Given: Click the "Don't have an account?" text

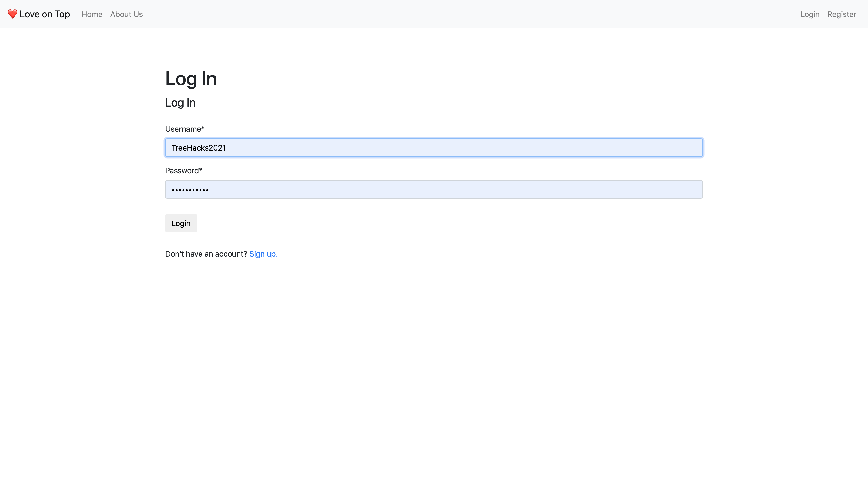Looking at the screenshot, I should (x=206, y=254).
